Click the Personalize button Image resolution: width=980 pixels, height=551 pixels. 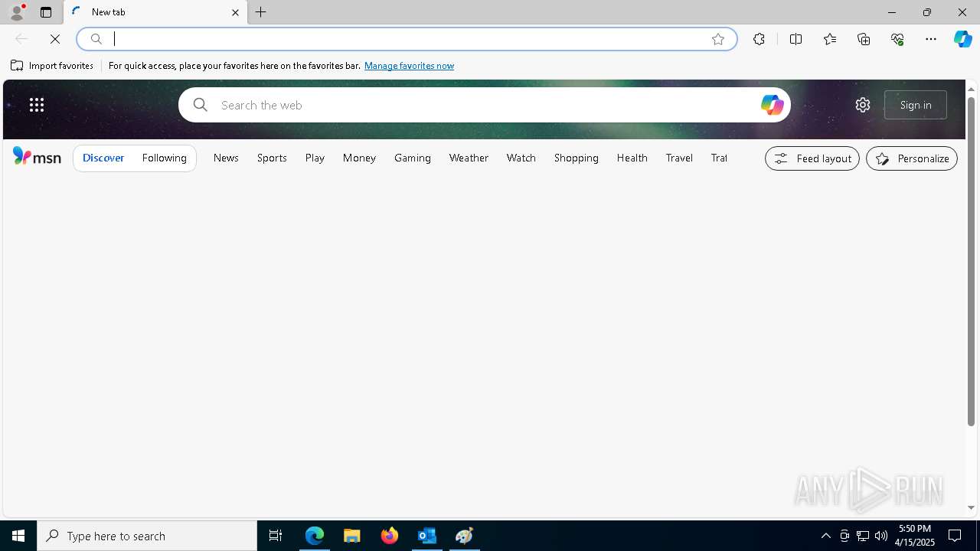(912, 158)
